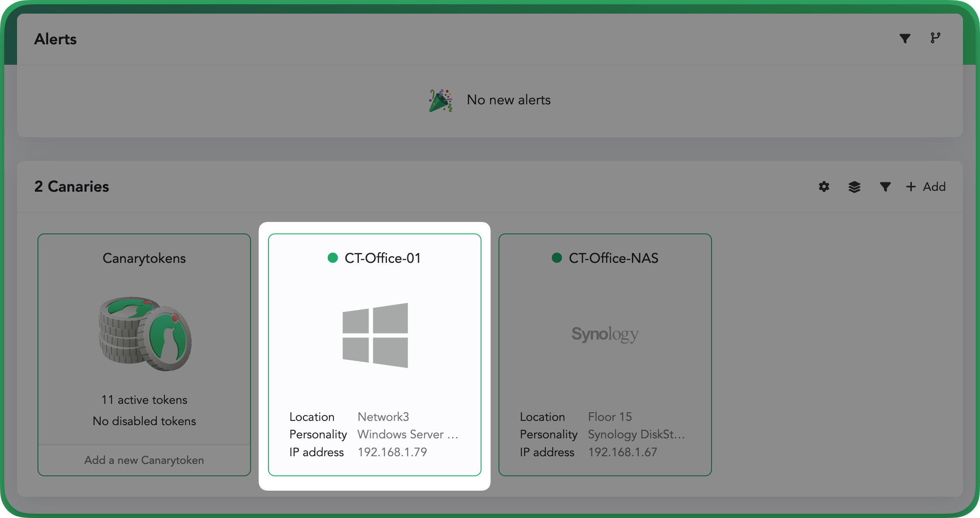Viewport: 980px width, 518px height.
Task: Open Canaries settings gear icon
Action: coord(824,187)
